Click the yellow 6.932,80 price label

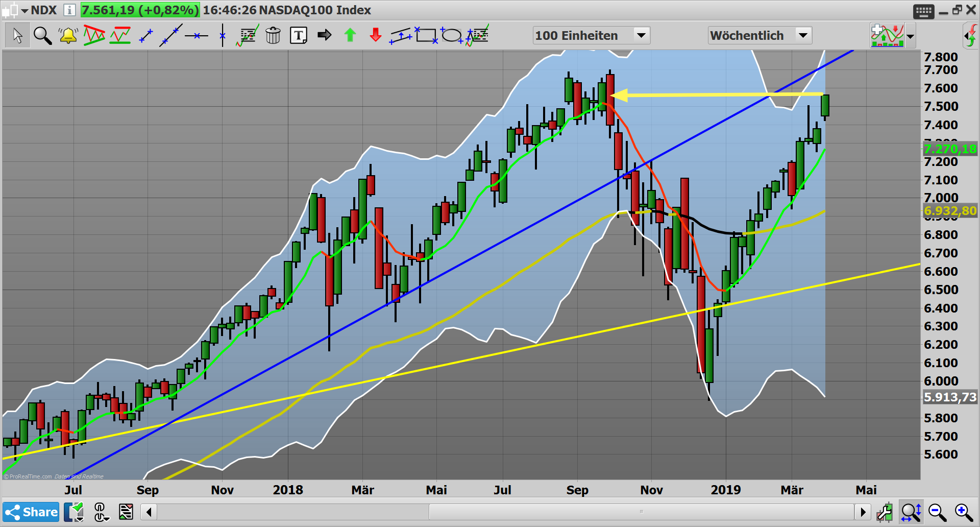950,210
